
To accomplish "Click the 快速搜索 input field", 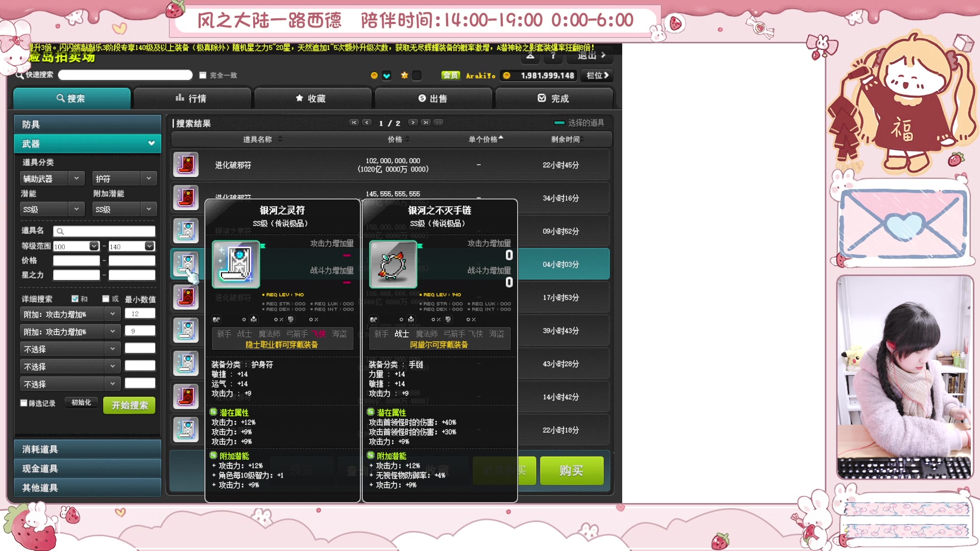I will click(126, 75).
